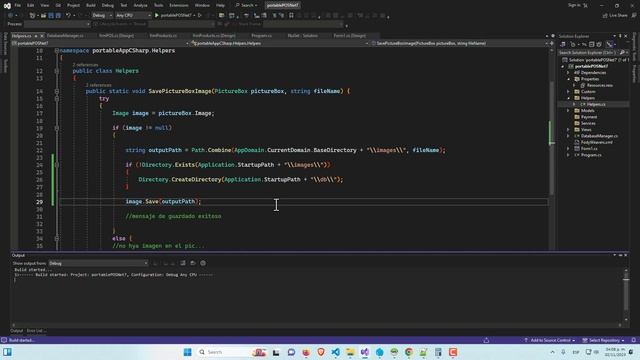
Task: Open the Debug menu
Action: coord(108,5)
